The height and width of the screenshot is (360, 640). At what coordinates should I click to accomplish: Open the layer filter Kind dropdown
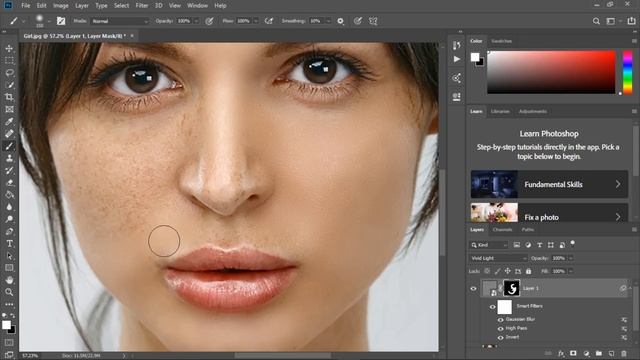[x=488, y=245]
